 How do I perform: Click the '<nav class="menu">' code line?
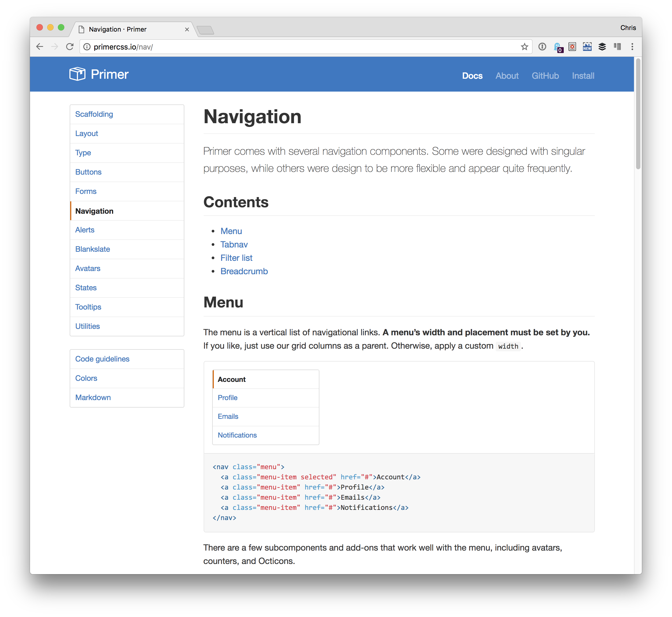click(248, 467)
